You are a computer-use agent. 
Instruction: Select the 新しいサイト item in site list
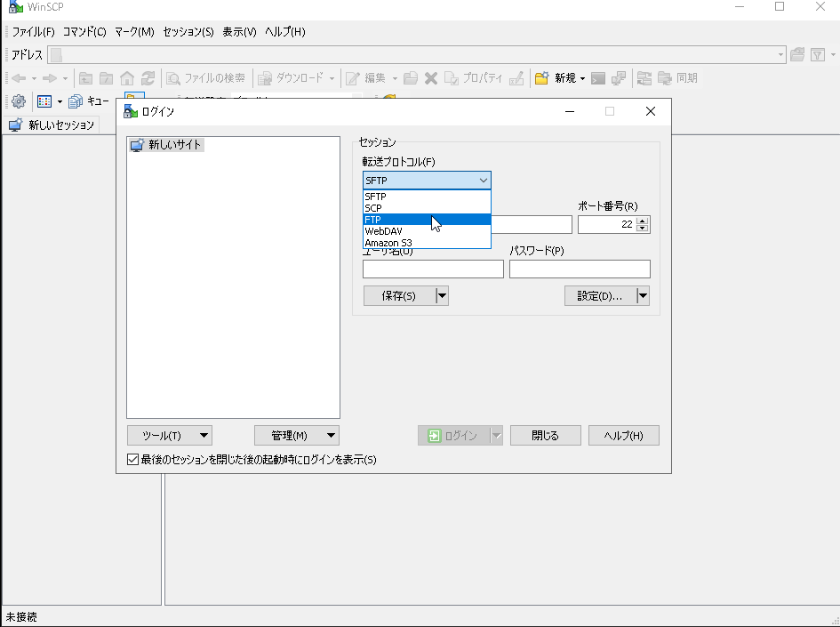tap(174, 145)
